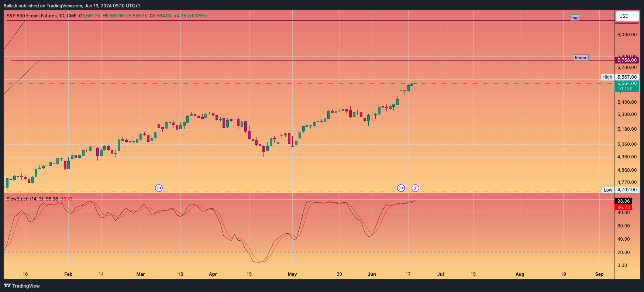Click the 4,960.00 price axis value
Image resolution: width=644 pixels, height=292 pixels.
627,157
